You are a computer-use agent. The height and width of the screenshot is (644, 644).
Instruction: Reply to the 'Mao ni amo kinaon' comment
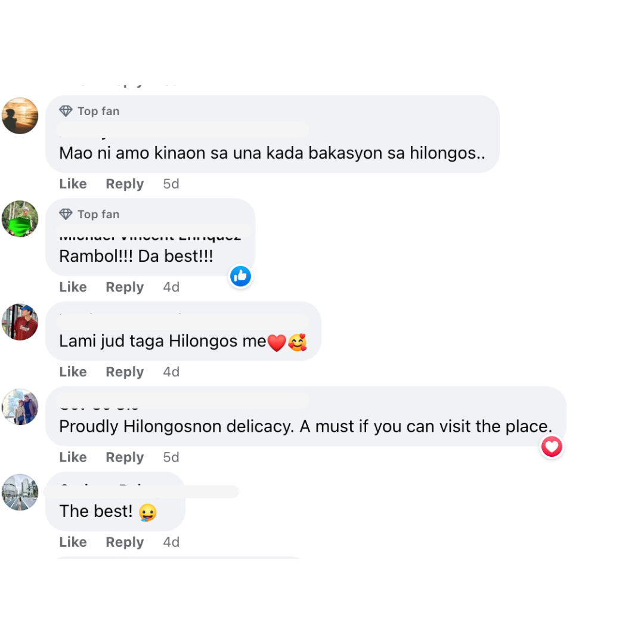(x=125, y=184)
